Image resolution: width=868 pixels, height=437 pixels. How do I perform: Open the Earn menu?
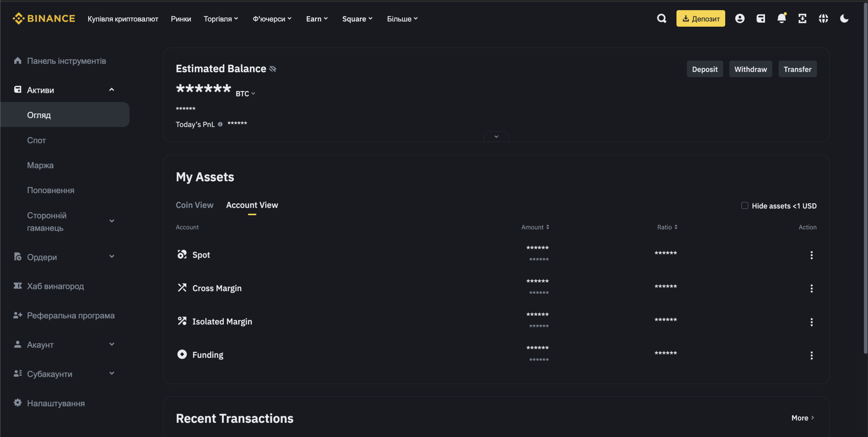[x=317, y=19]
